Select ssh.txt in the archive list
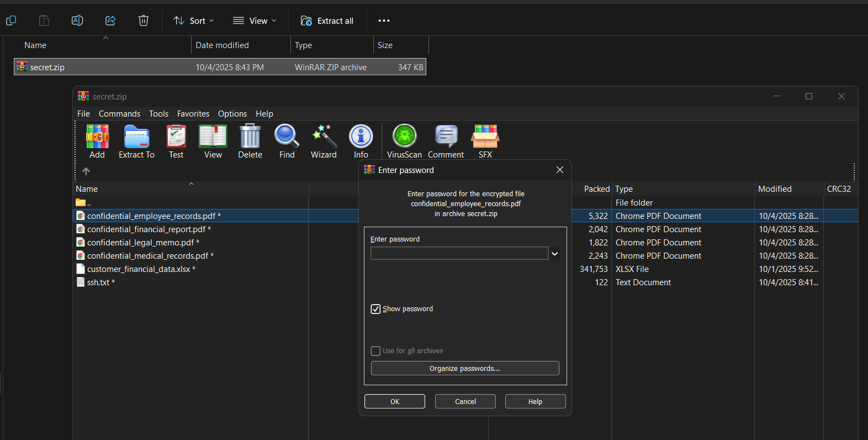 tap(98, 282)
